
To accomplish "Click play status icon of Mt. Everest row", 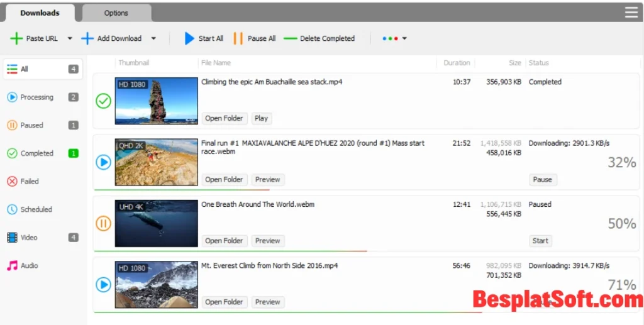I will pyautogui.click(x=104, y=284).
